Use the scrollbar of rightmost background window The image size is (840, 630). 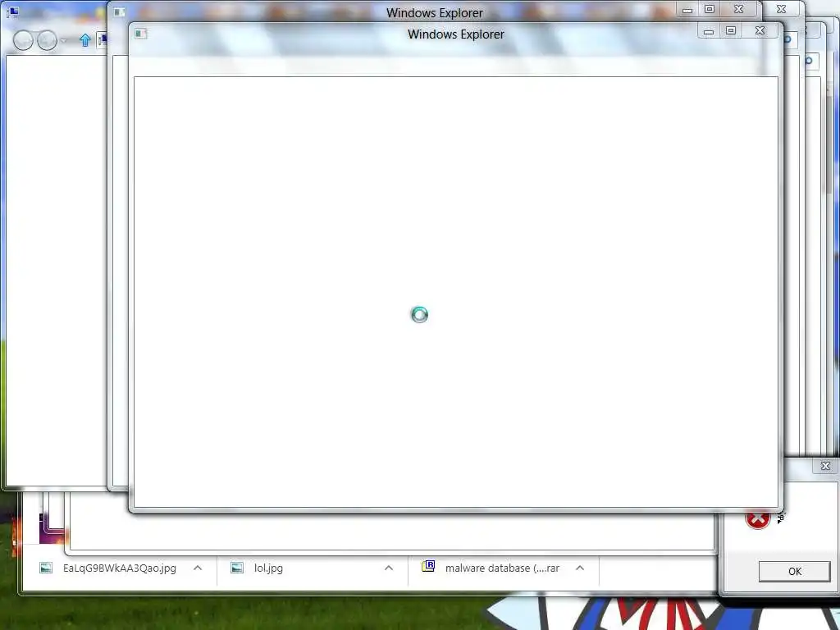click(x=829, y=146)
